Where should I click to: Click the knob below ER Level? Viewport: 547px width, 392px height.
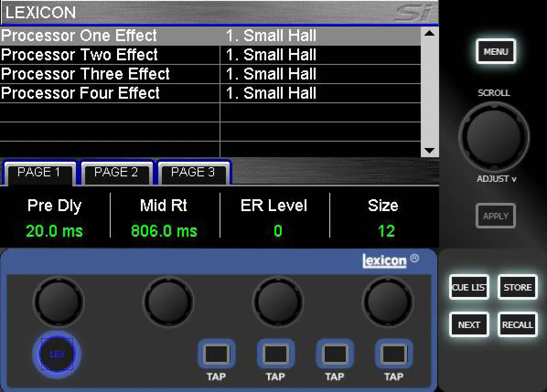coord(278,301)
